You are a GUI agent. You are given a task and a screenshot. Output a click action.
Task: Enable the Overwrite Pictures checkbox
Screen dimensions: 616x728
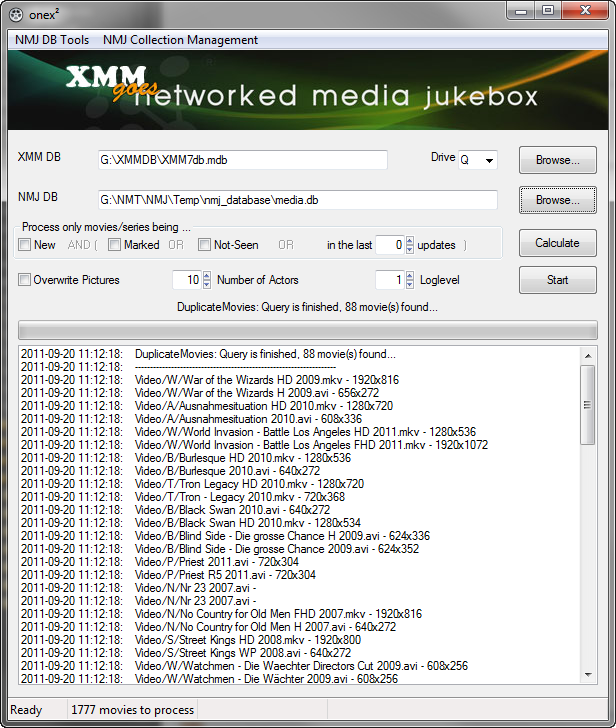tap(24, 280)
